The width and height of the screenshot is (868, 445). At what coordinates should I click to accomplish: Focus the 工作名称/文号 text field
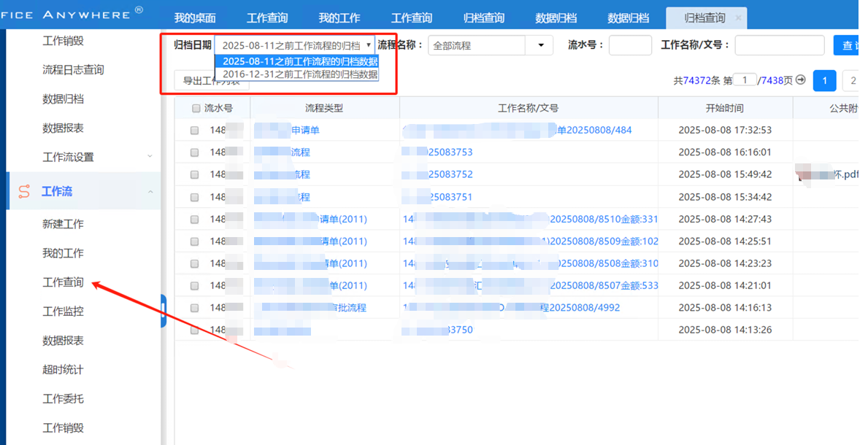(x=779, y=45)
